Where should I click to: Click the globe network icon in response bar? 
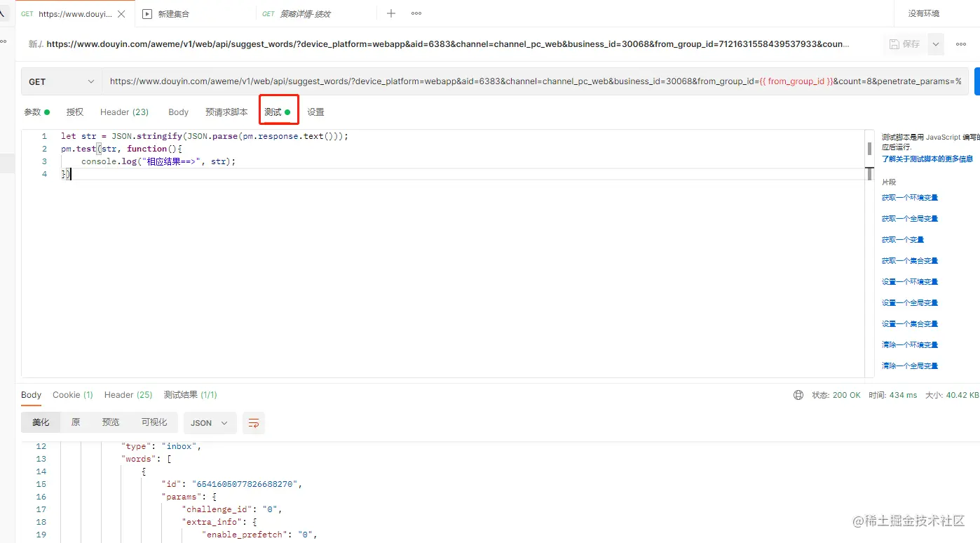pos(798,395)
